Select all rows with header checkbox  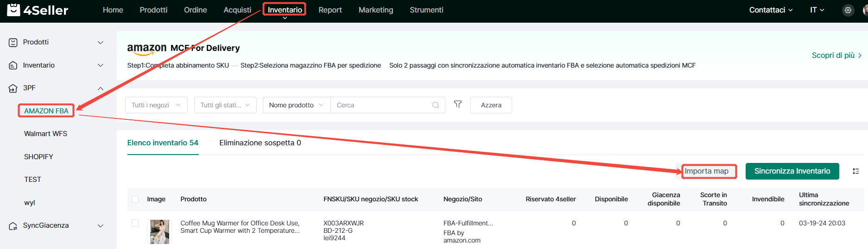[x=135, y=199]
